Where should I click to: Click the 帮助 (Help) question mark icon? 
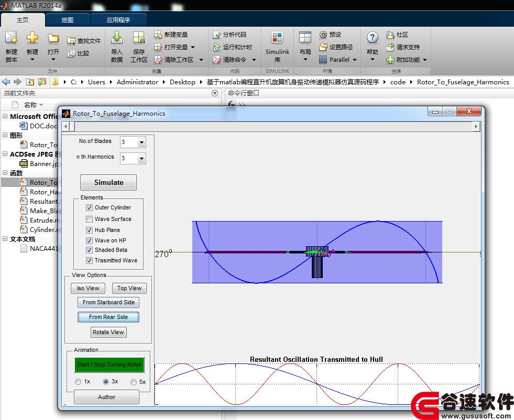pyautogui.click(x=373, y=37)
